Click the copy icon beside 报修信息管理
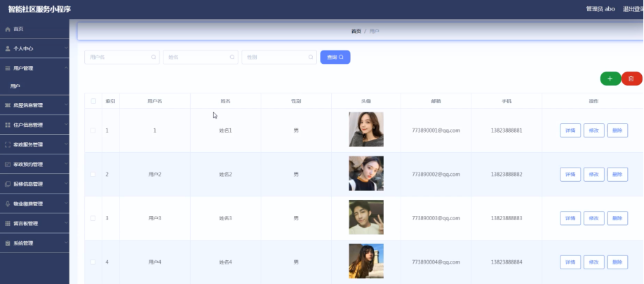The image size is (644, 284). pos(8,184)
